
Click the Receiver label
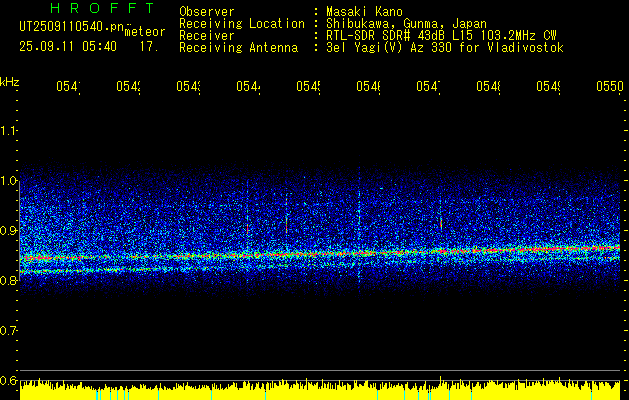point(207,36)
